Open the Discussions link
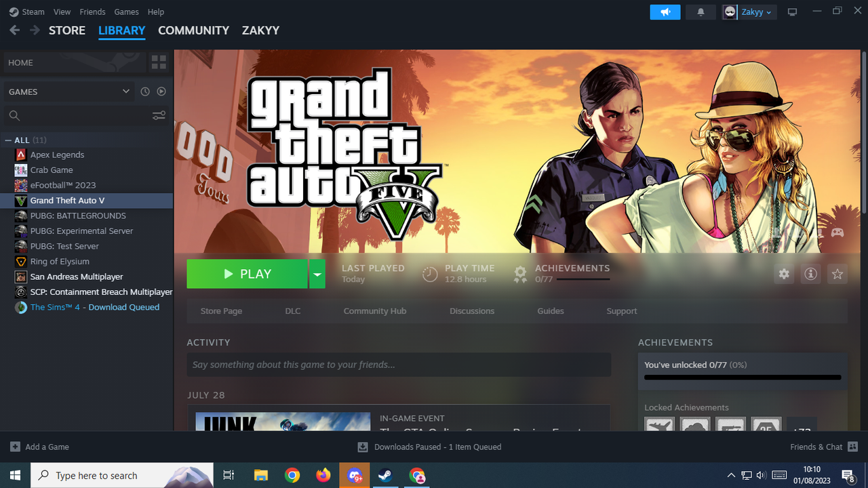 tap(472, 311)
